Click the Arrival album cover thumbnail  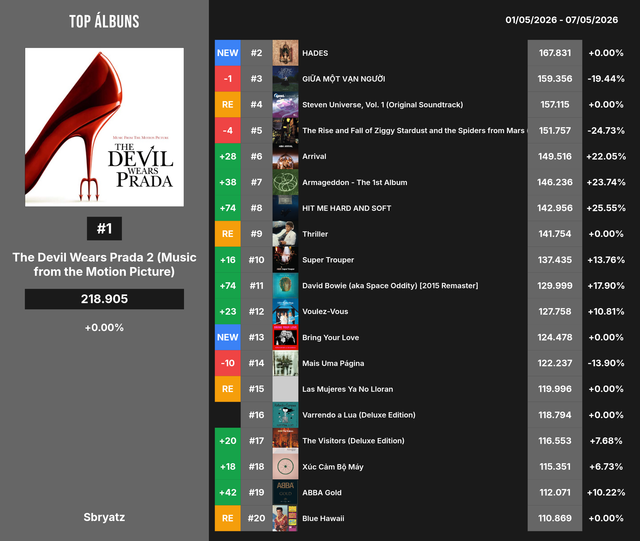tap(285, 156)
